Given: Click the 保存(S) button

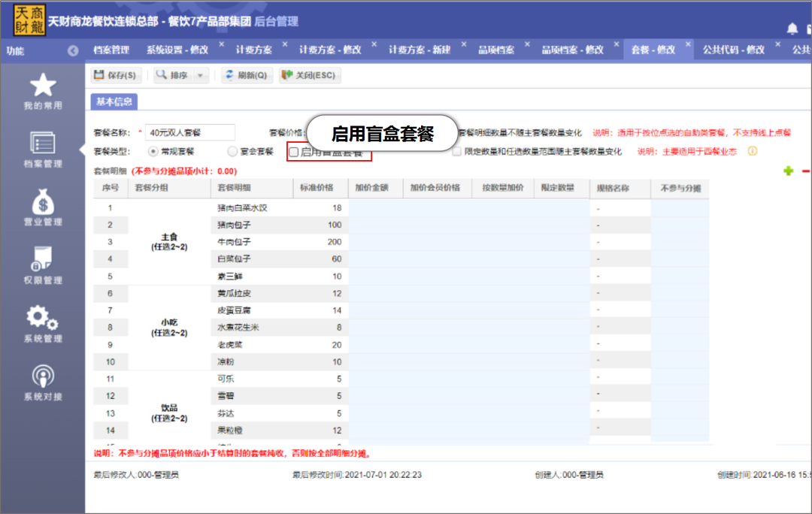Looking at the screenshot, I should click(x=116, y=76).
